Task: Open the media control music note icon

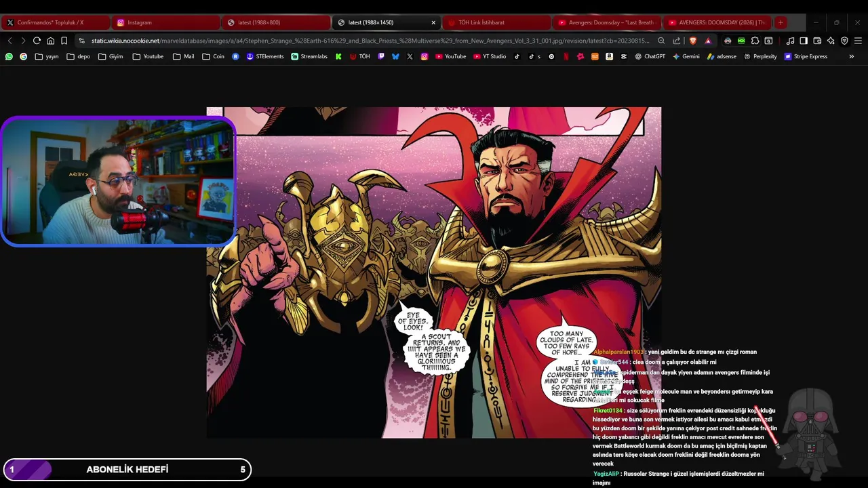Action: (x=790, y=41)
